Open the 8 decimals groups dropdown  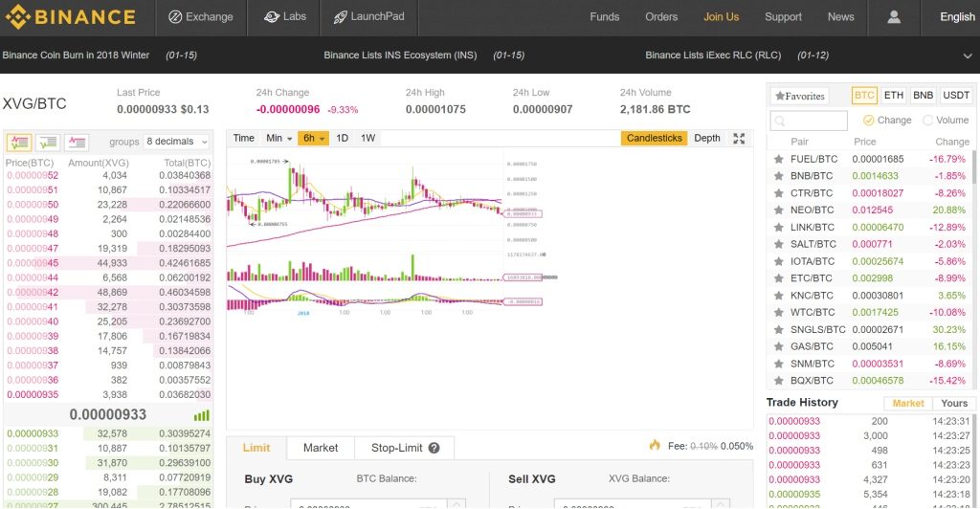click(x=176, y=142)
